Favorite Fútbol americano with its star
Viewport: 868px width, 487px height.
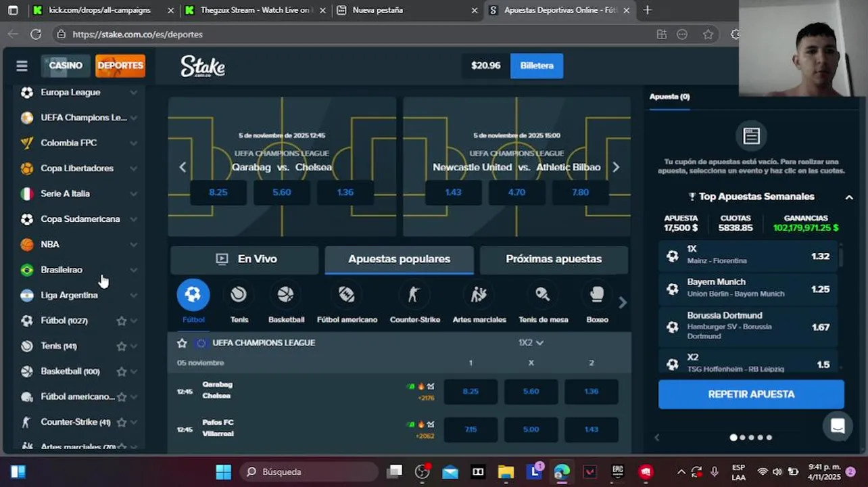122,397
